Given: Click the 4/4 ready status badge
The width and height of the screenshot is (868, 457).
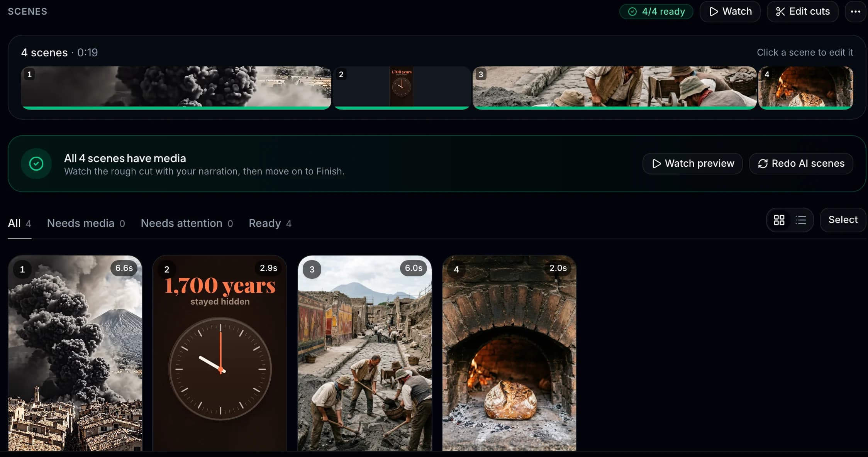Looking at the screenshot, I should (656, 12).
